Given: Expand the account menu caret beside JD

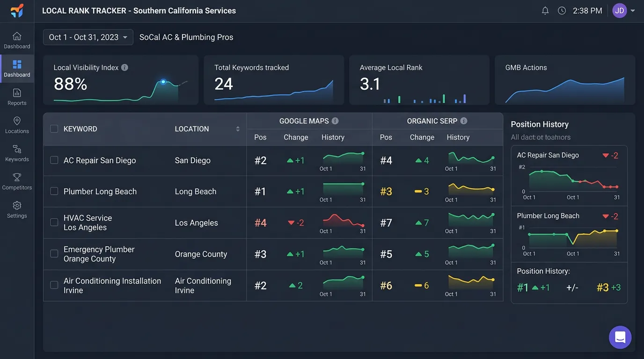Looking at the screenshot, I should click(x=633, y=11).
